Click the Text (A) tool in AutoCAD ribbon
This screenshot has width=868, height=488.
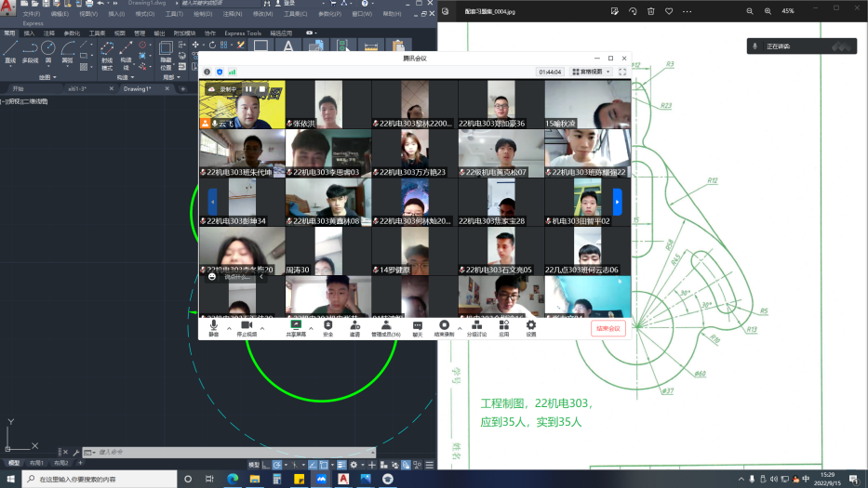click(287, 46)
